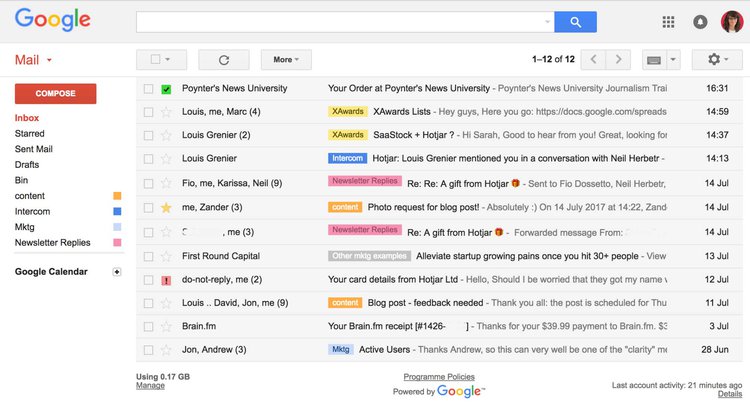Star the Hotjar: Louis Grenier mentioned email

click(x=166, y=158)
